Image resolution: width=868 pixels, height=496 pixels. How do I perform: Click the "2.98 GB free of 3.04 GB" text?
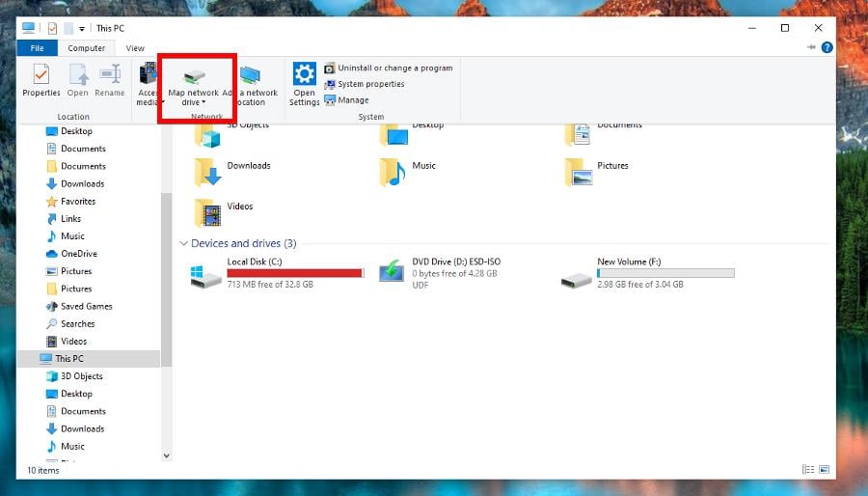(x=640, y=285)
